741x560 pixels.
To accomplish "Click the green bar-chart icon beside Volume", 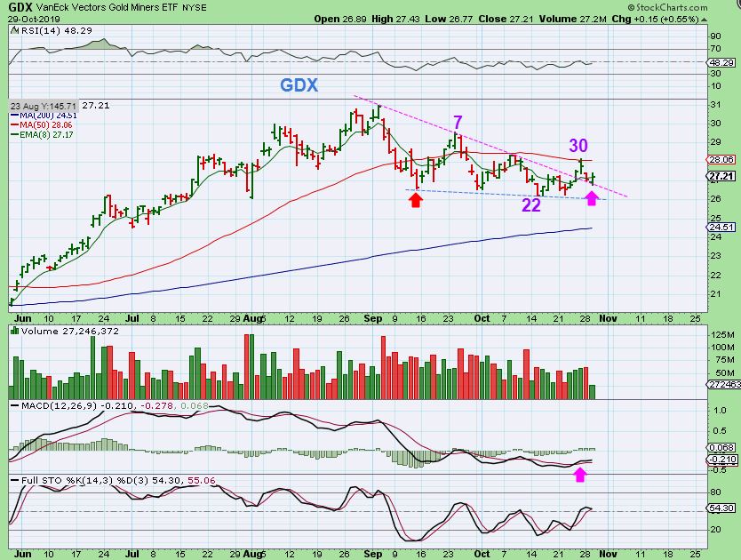I will click(14, 331).
